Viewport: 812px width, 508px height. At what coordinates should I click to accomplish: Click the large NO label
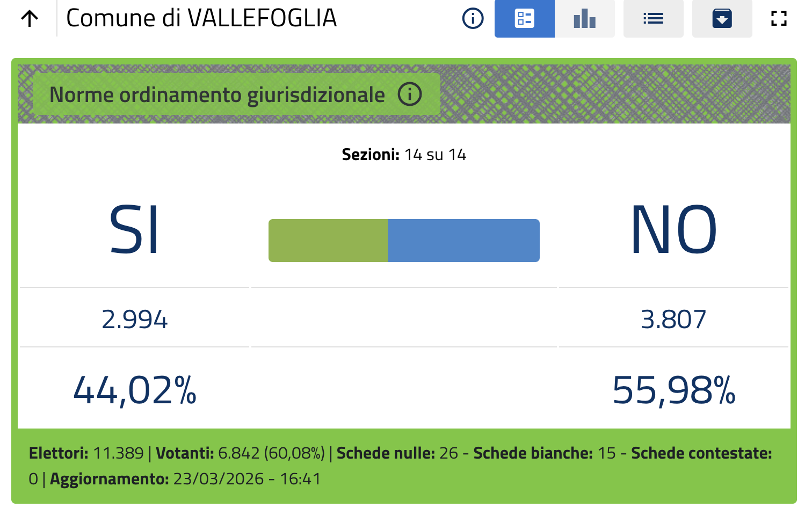(x=673, y=230)
